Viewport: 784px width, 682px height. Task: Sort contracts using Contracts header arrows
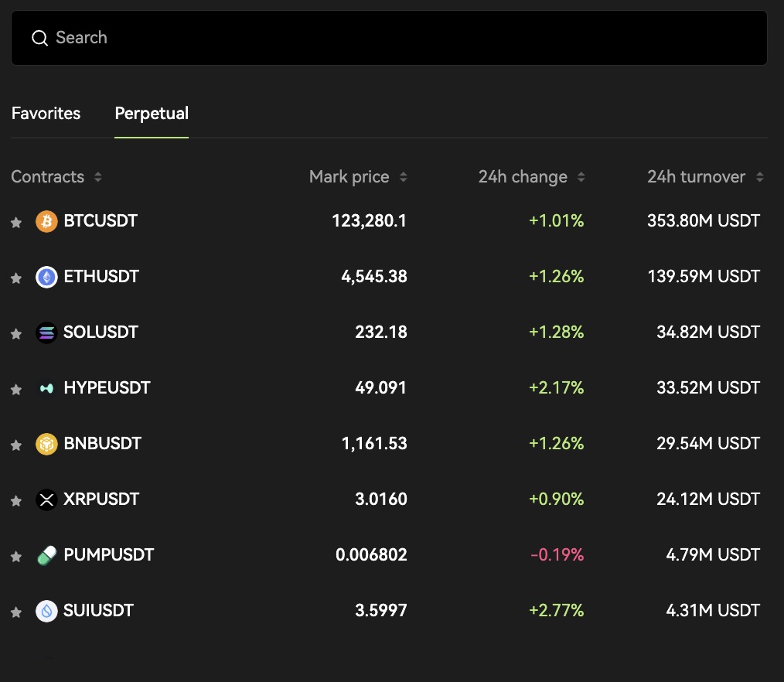coord(97,177)
